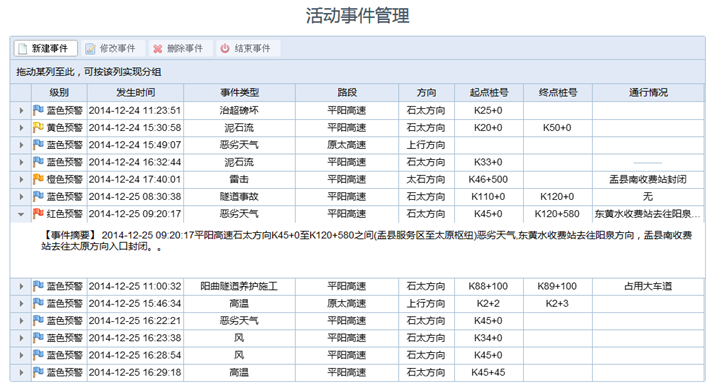Screen dimensions: 714x388
Task: Sort by the 级别 column header
Action: pos(59,93)
